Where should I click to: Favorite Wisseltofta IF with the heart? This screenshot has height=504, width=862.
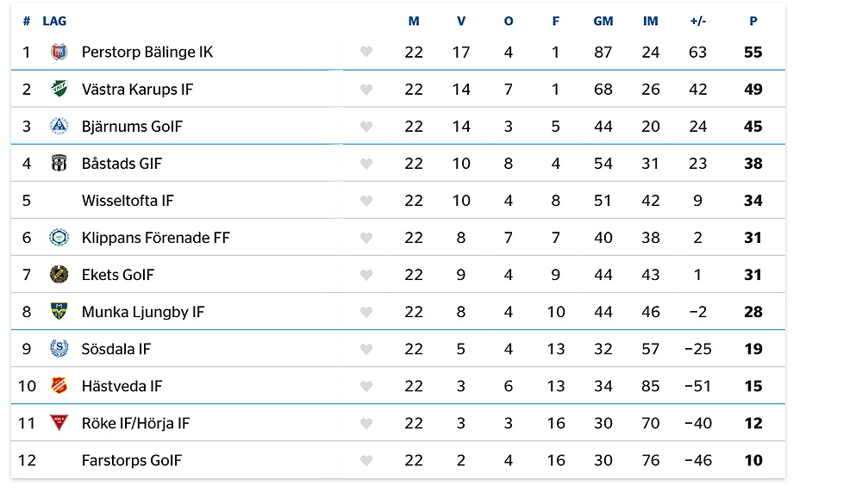366,201
